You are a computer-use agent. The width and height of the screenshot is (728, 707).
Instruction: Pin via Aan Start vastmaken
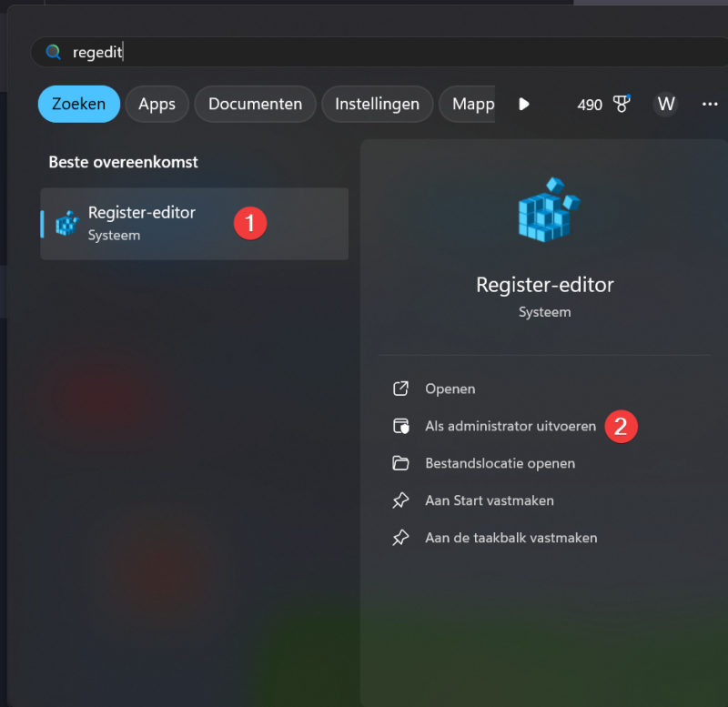[489, 500]
